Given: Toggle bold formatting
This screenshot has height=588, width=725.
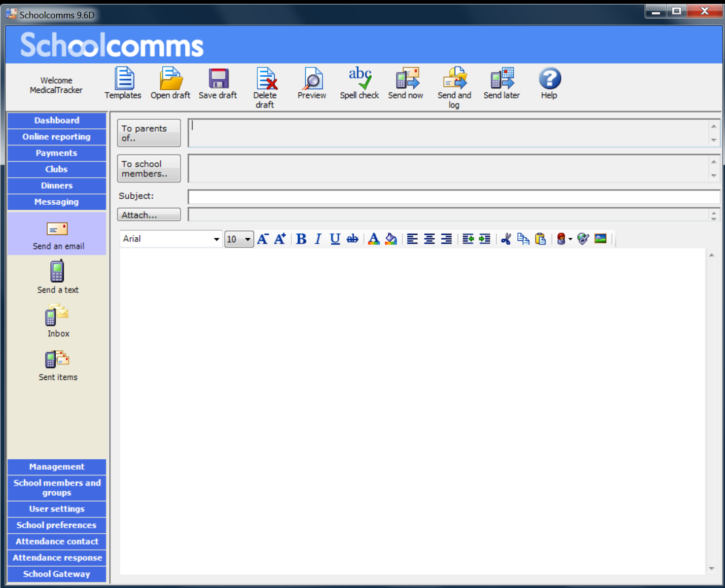Looking at the screenshot, I should [x=301, y=239].
